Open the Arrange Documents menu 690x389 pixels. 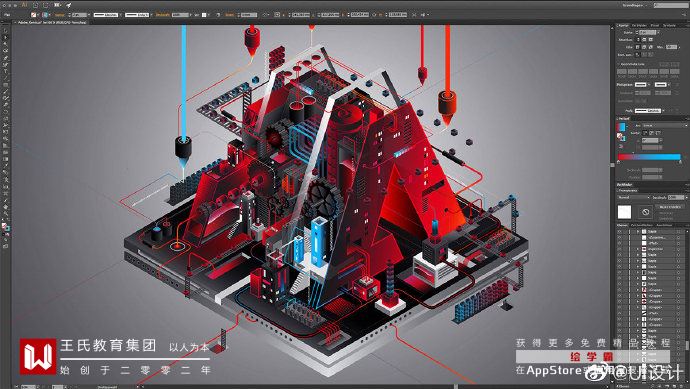(x=58, y=4)
